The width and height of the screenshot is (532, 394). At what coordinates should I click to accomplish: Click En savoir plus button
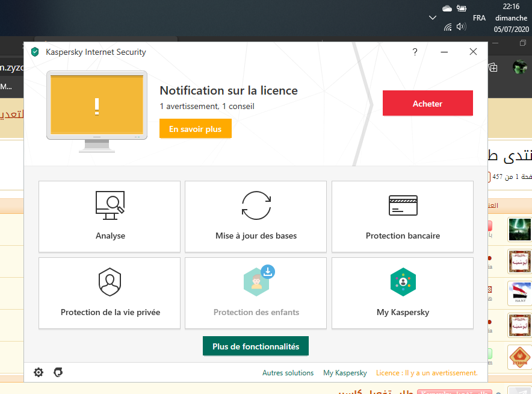click(196, 129)
